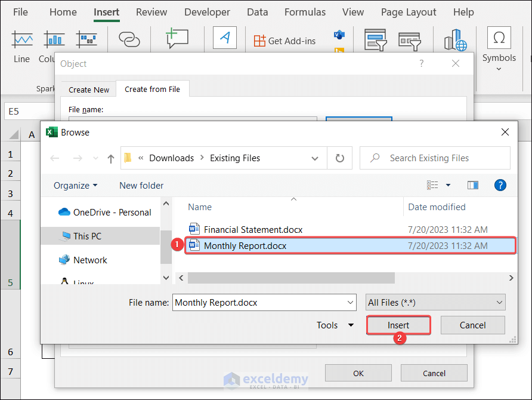Viewport: 532px width, 400px height.
Task: Cancel the Browse dialog
Action: point(472,325)
